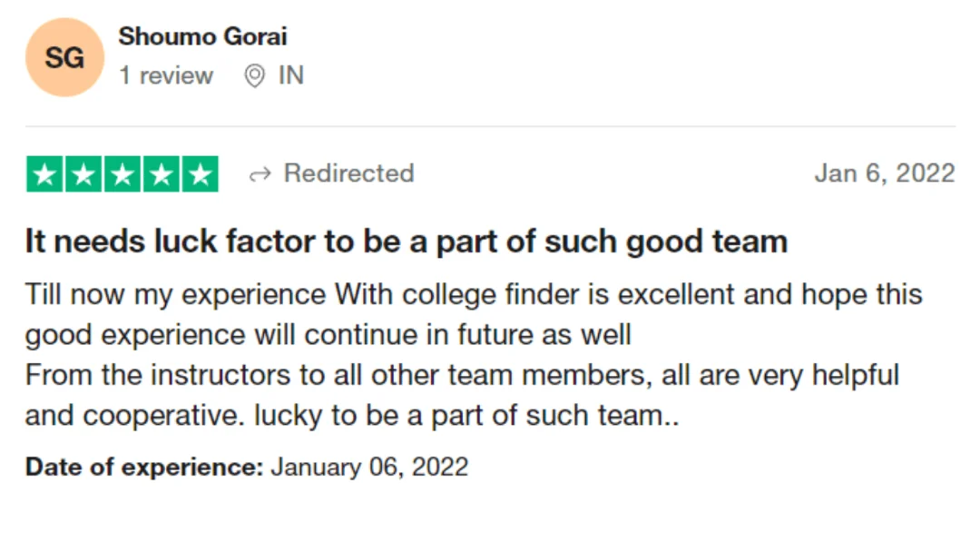
Task: Click the 'good experience will continue' line
Action: tap(328, 334)
